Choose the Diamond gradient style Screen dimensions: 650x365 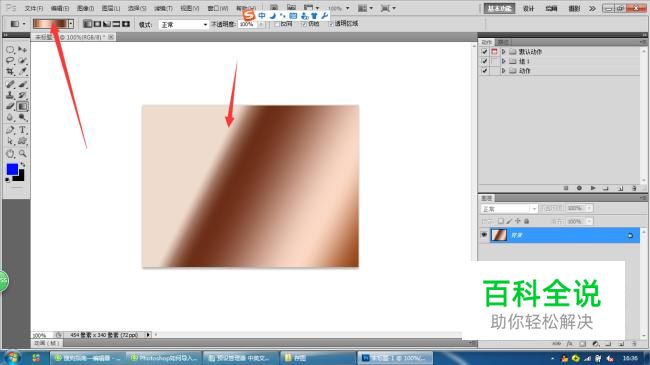(x=126, y=24)
